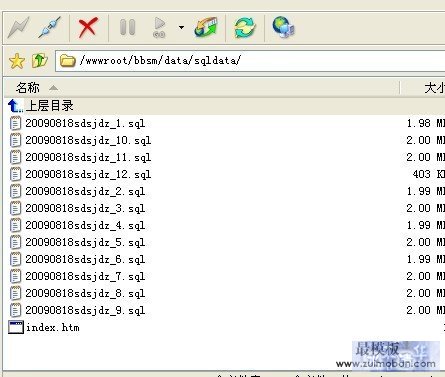Image resolution: width=445 pixels, height=377 pixels.
Task: Click the star bookmark icon
Action: point(17,61)
